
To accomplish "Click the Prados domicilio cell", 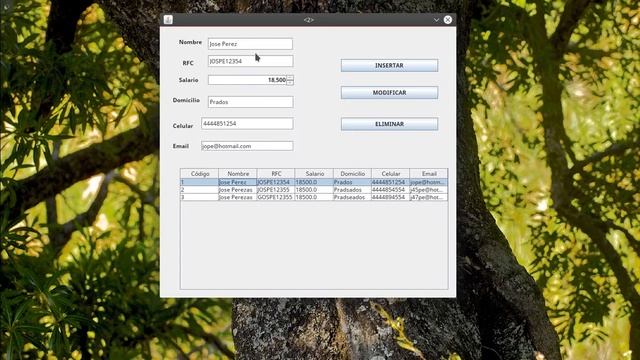I will (352, 182).
